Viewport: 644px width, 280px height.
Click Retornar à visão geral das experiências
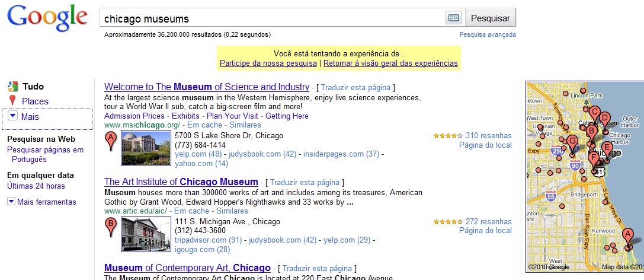[x=390, y=63]
